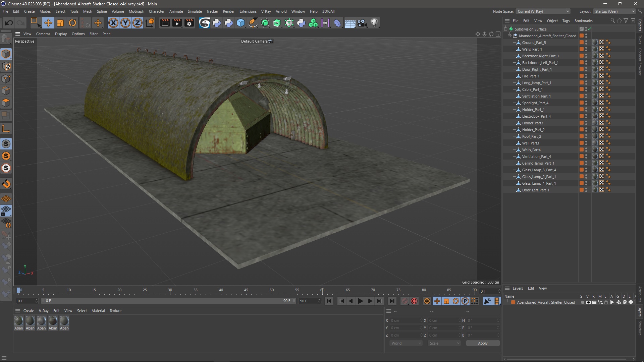644x362 pixels.
Task: Click layer color swatch of Cable_Part_1
Action: click(582, 89)
